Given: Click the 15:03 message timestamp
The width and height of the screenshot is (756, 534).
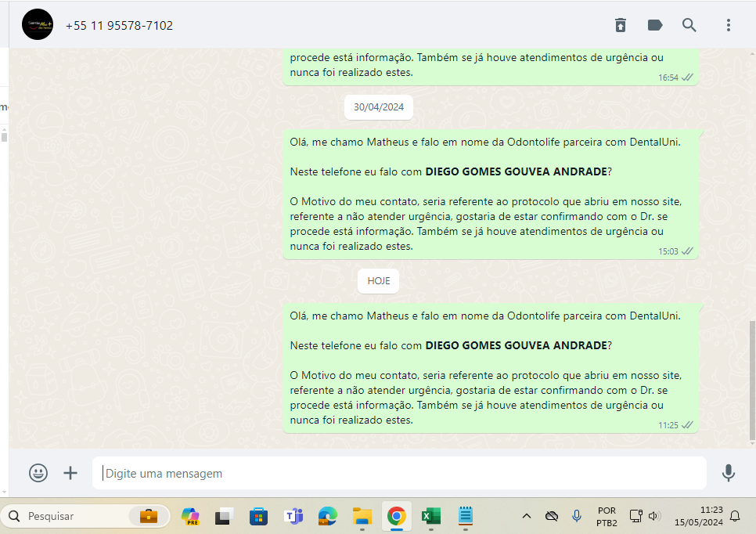Looking at the screenshot, I should [x=668, y=251].
